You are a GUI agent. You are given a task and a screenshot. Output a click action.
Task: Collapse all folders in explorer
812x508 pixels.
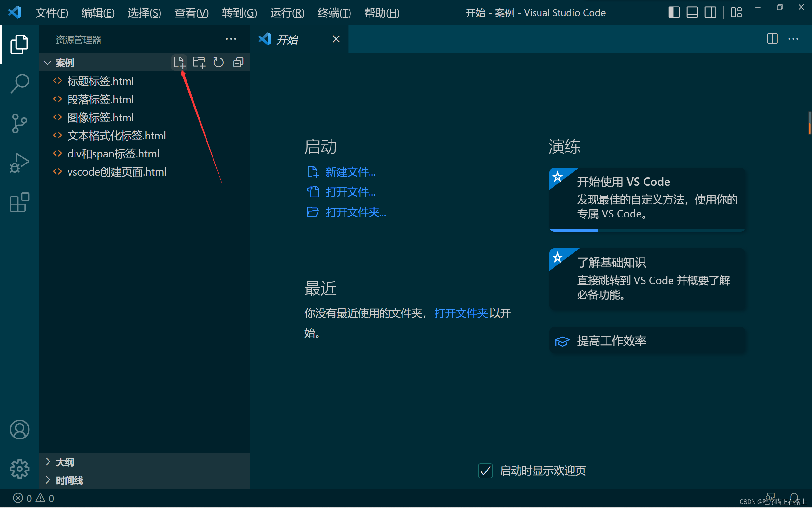pyautogui.click(x=238, y=63)
